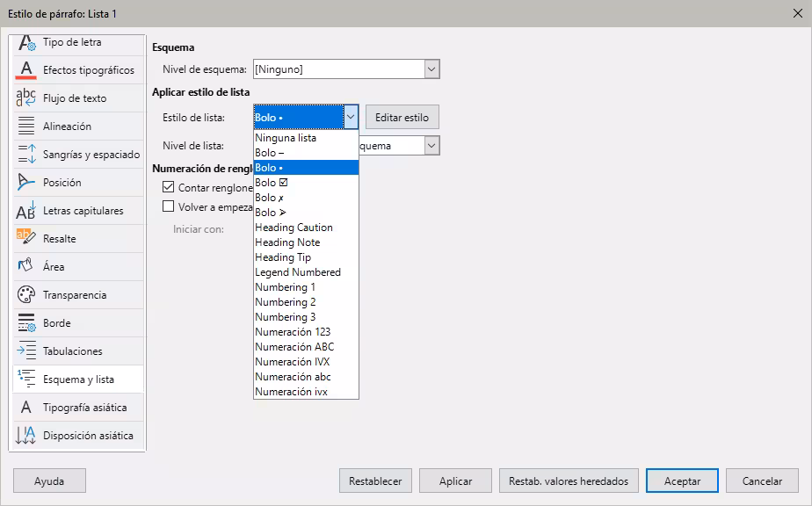The image size is (812, 506).
Task: Click the Resalte highlighter icon
Action: point(25,238)
